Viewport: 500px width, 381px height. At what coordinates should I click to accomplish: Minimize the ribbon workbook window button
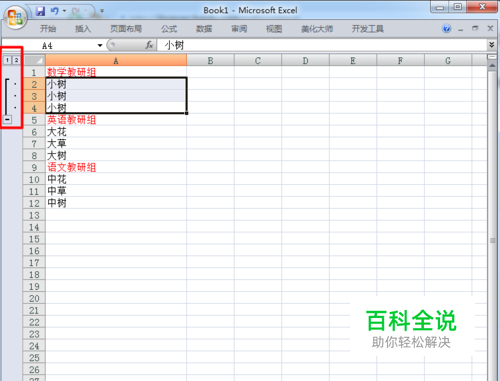461,29
